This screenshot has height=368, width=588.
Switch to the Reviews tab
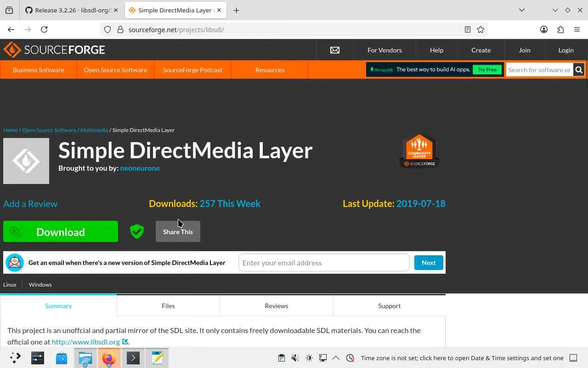pos(277,306)
